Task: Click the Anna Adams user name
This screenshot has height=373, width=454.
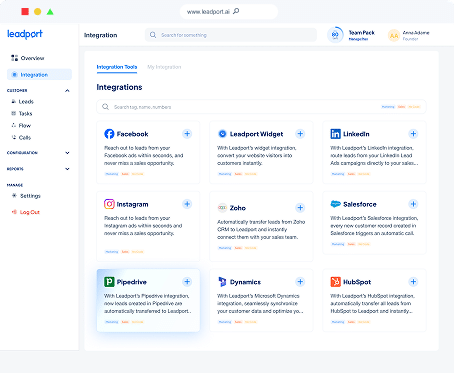Action: (x=416, y=33)
